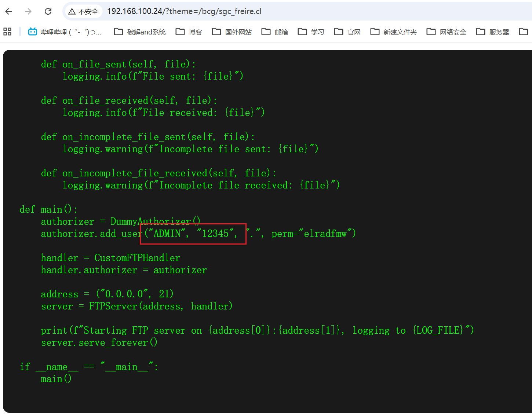This screenshot has height=418, width=532.
Task: Expand the 破解and系统 bookmark folder
Action: coord(140,32)
